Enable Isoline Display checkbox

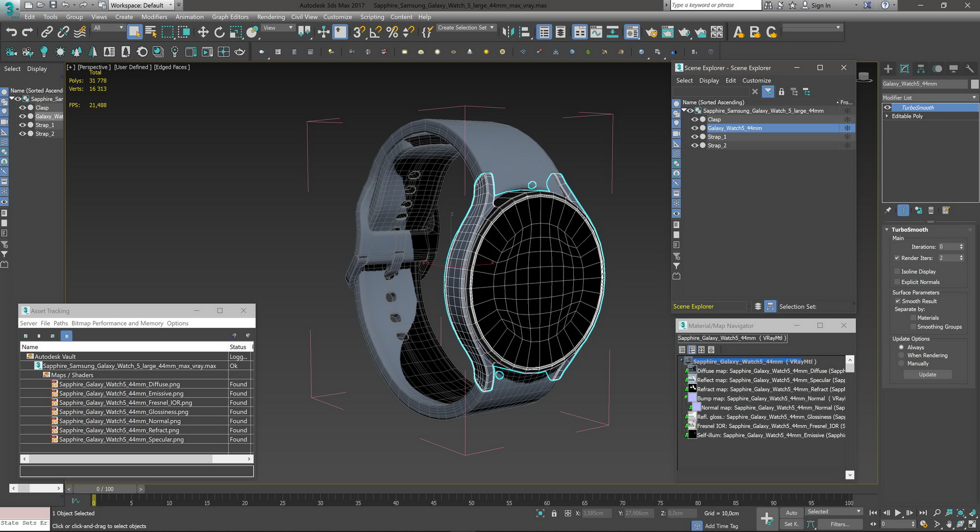coord(897,272)
